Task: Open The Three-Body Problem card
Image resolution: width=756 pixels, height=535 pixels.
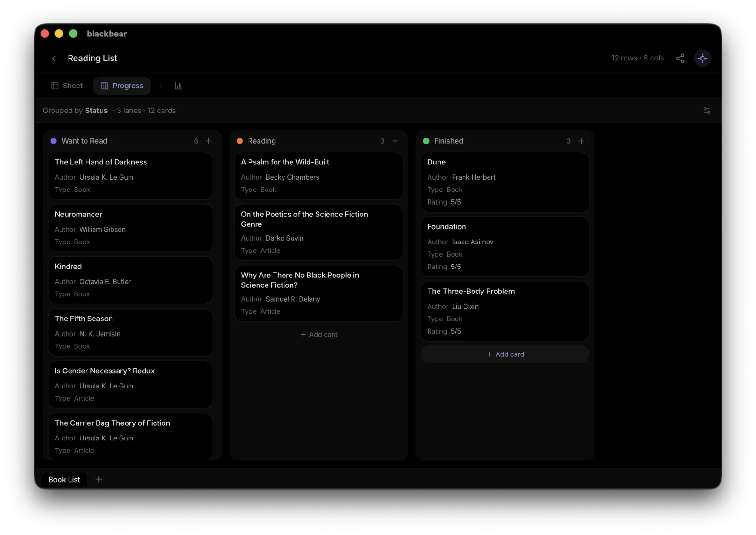Action: (505, 311)
